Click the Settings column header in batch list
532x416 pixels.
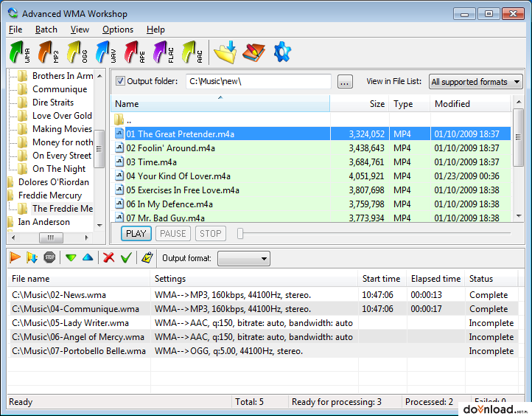click(254, 279)
